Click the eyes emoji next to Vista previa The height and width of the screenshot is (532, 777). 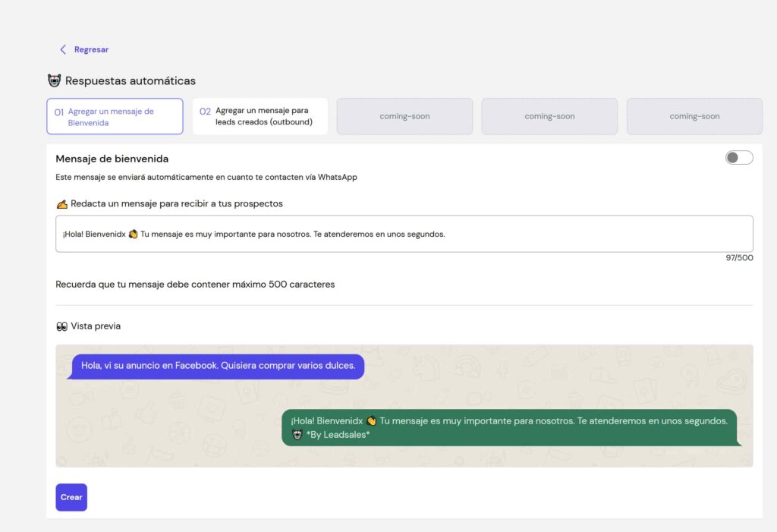(x=61, y=326)
